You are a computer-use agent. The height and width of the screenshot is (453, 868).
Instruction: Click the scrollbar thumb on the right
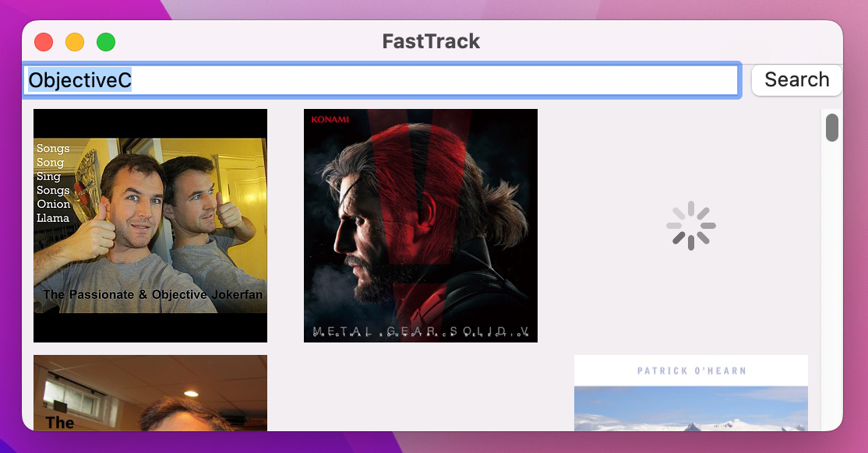831,127
